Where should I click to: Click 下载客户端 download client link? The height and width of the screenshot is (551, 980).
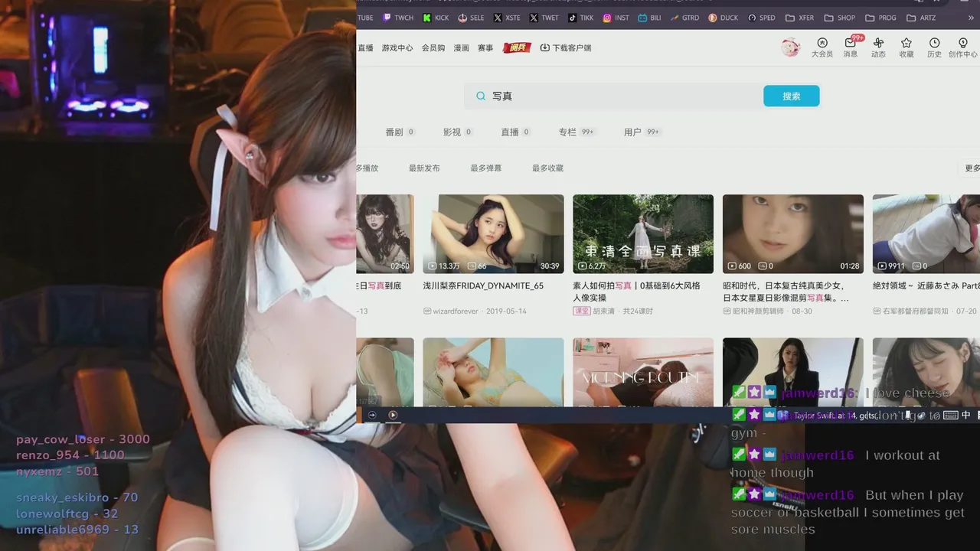click(x=566, y=47)
